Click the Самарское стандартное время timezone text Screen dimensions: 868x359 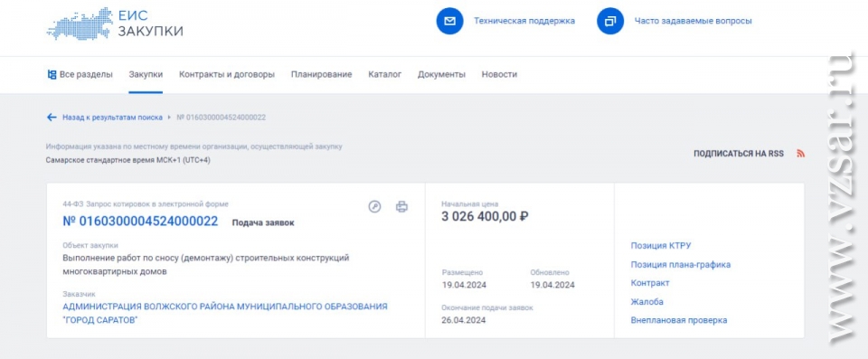127,160
